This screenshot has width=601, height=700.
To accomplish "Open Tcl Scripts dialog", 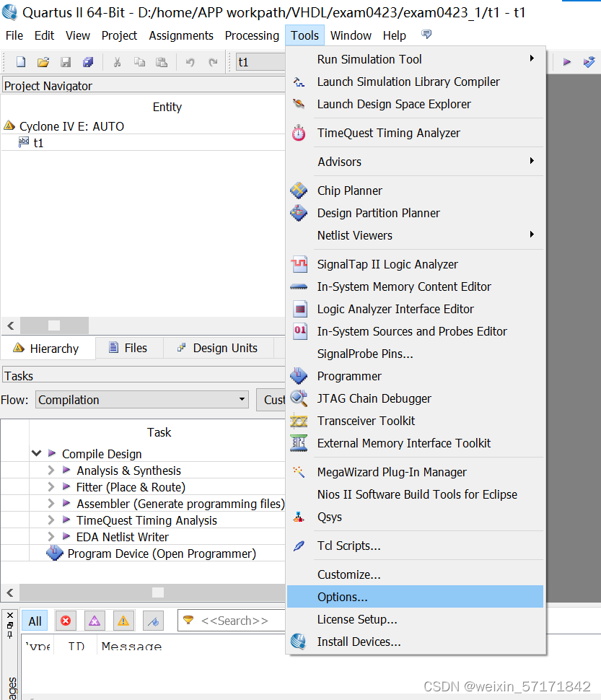I will point(415,546).
